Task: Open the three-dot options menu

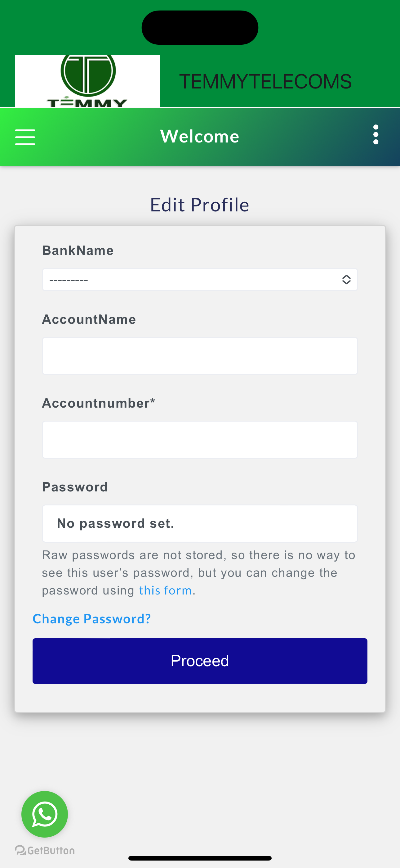Action: [376, 134]
